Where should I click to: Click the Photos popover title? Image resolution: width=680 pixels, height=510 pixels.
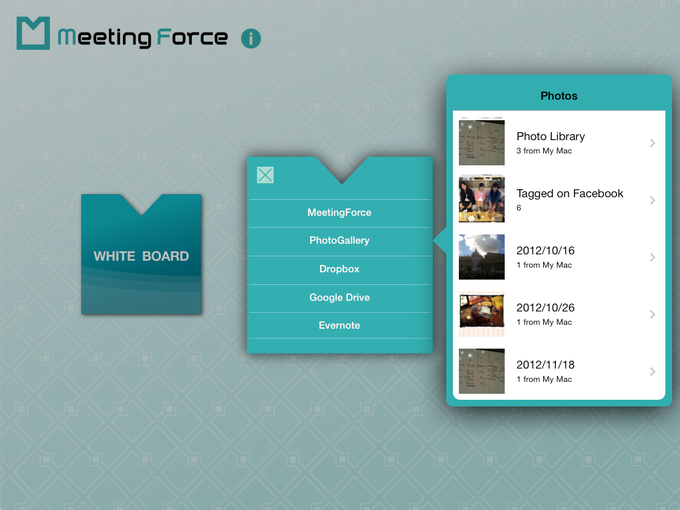pos(559,96)
